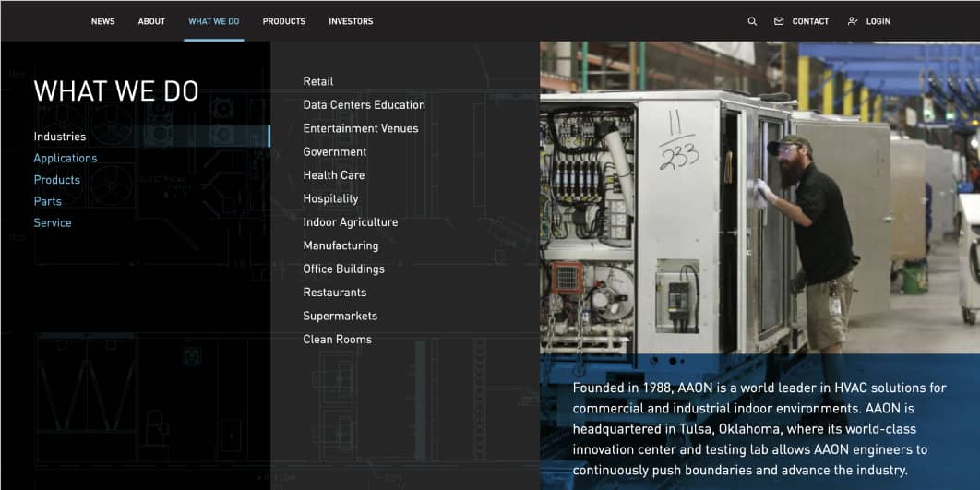Open the search magnifier icon
Screen dimensions: 980x490
point(752,21)
